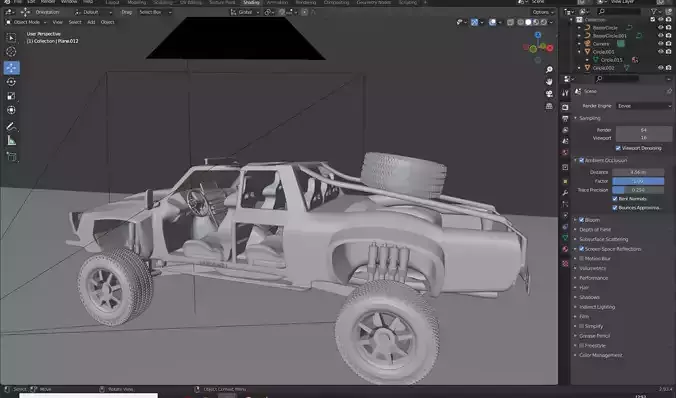Click the Ambient Occlusion Distance field
This screenshot has height=398, width=676.
[638, 172]
